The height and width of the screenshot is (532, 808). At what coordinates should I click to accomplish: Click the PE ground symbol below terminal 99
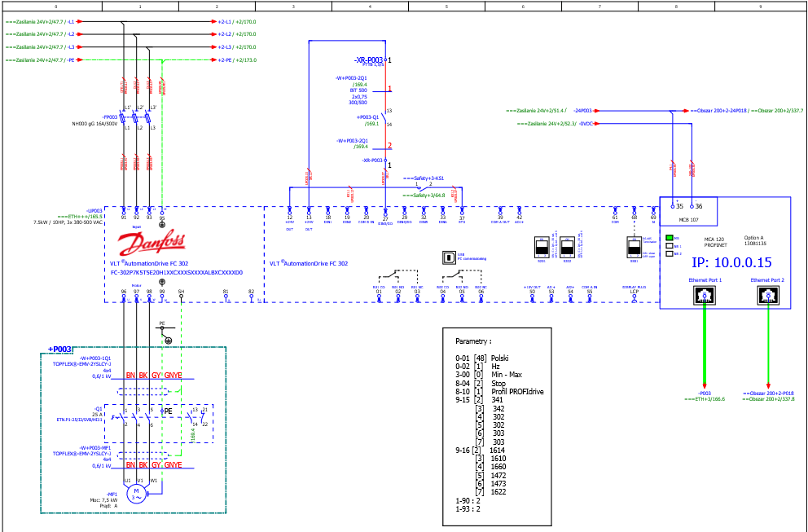tap(168, 340)
